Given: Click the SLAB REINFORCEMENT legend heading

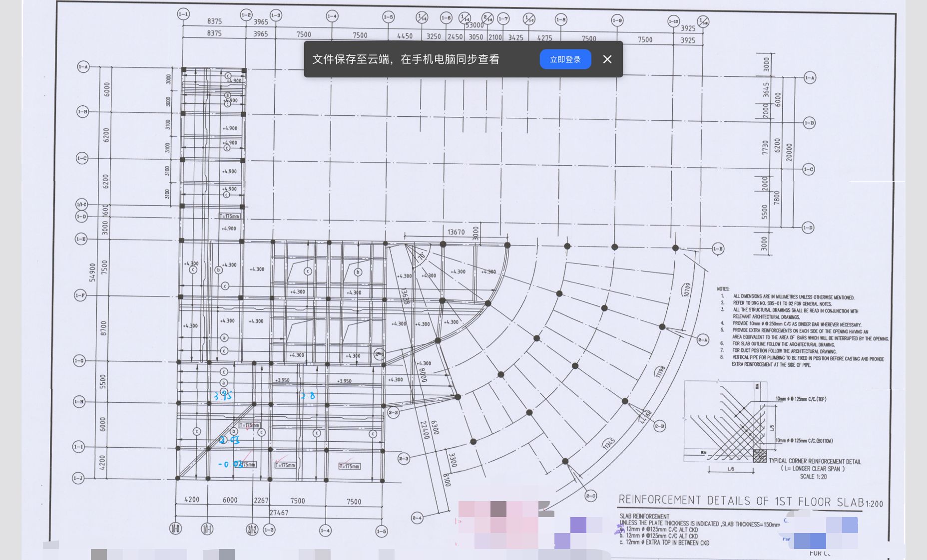Looking at the screenshot, I should click(x=644, y=517).
